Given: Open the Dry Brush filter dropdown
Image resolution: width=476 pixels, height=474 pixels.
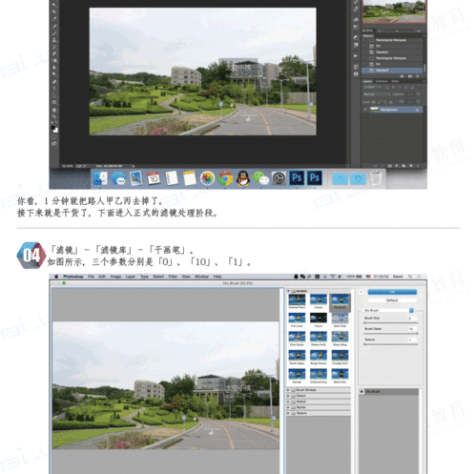Looking at the screenshot, I should 388,310.
